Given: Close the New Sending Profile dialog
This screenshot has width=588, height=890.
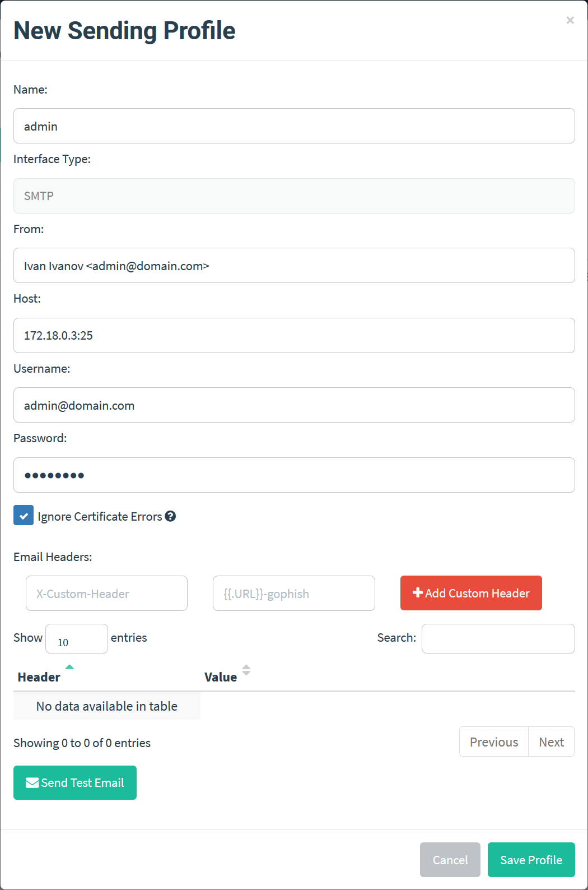Looking at the screenshot, I should (570, 20).
